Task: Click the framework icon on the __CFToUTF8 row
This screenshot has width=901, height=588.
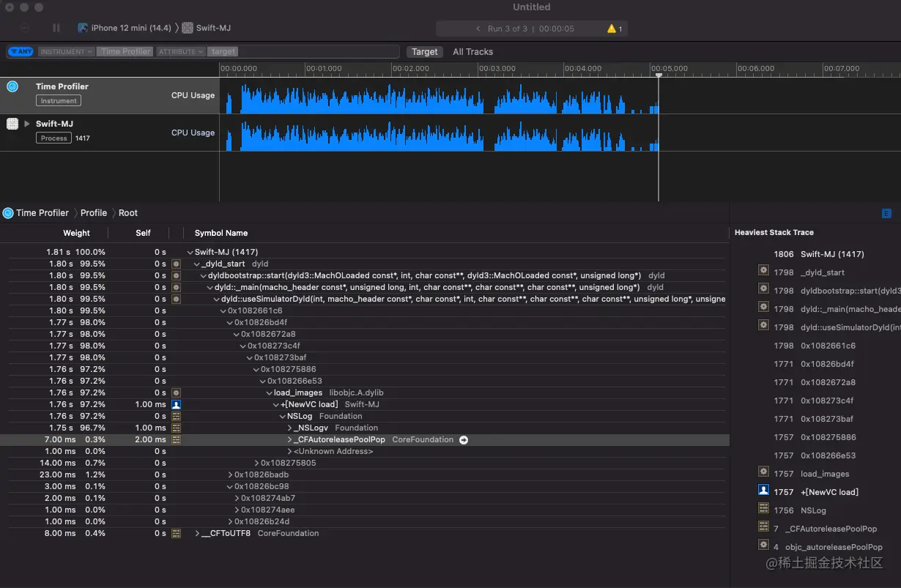Action: pos(176,533)
